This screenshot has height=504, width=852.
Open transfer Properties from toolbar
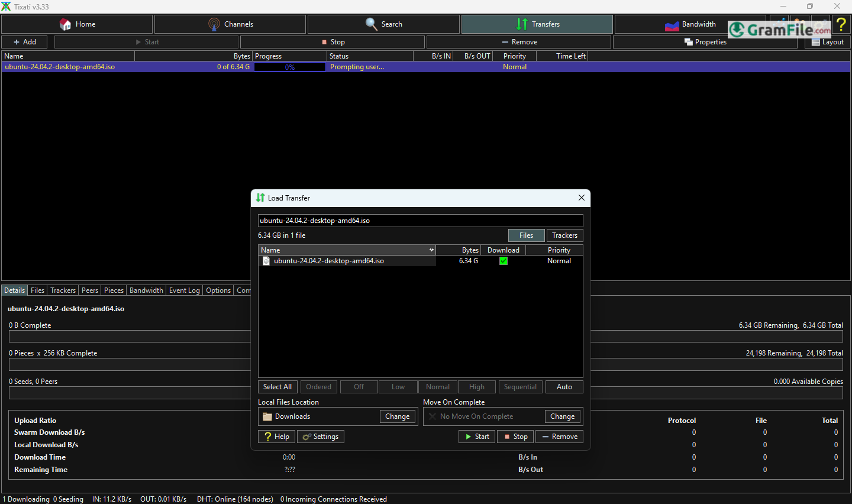pos(705,42)
